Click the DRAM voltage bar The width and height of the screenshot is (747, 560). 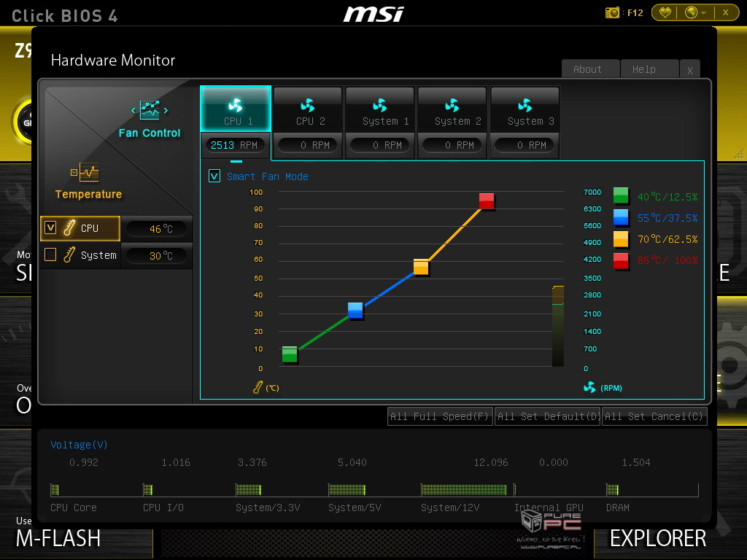click(x=612, y=489)
